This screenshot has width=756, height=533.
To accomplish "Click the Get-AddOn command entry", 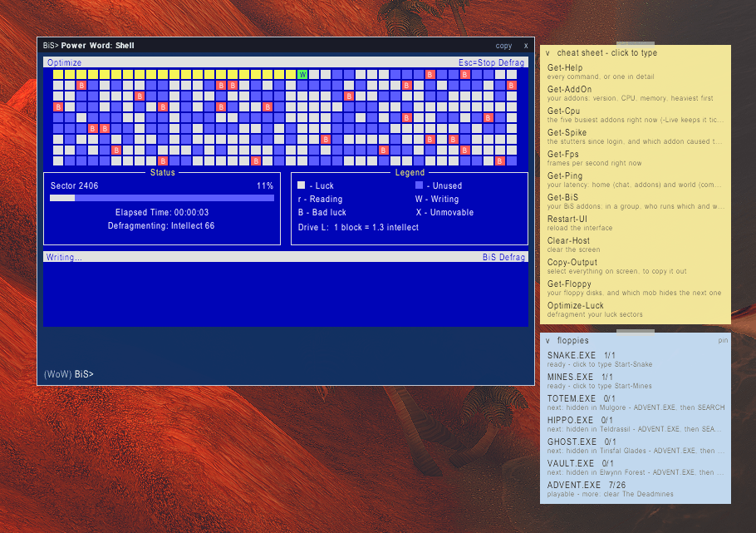I will [x=636, y=93].
